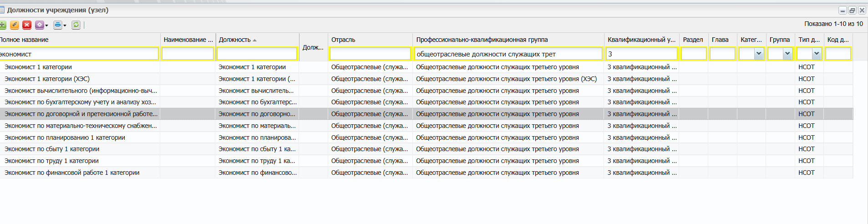Click the Долж... column header

click(313, 47)
